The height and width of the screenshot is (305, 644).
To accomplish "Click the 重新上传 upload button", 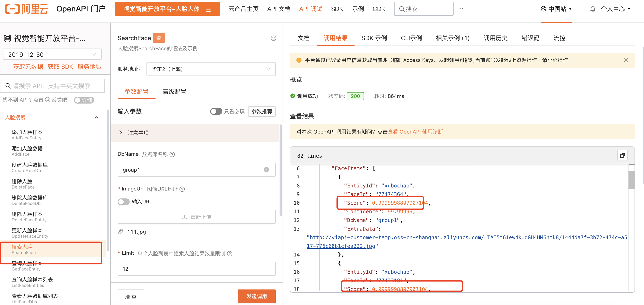I will click(x=196, y=217).
